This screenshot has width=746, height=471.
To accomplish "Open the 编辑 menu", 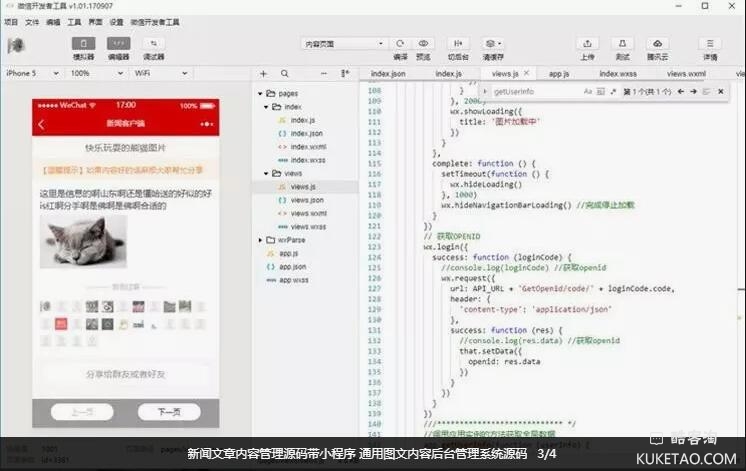I will [x=53, y=22].
